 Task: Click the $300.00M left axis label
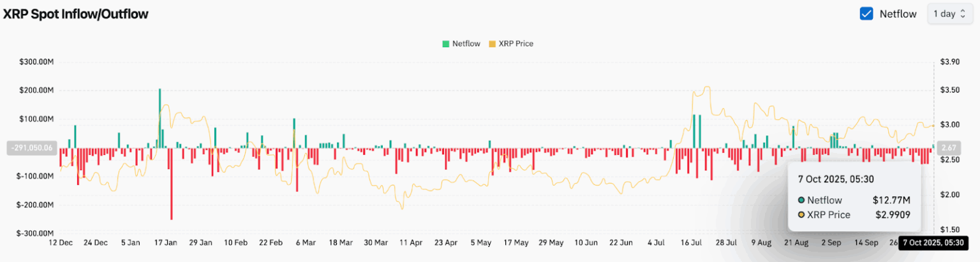pyautogui.click(x=37, y=62)
